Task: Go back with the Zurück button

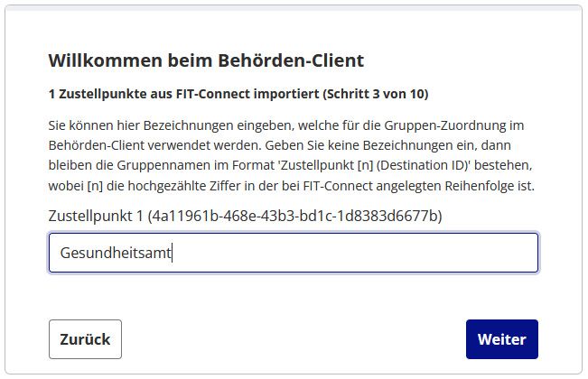Action: tap(85, 339)
